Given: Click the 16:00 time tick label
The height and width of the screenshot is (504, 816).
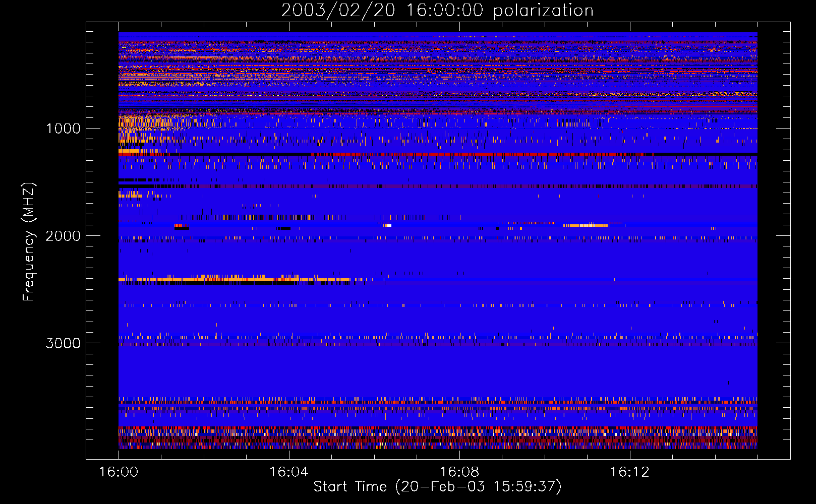Looking at the screenshot, I should pyautogui.click(x=119, y=472).
